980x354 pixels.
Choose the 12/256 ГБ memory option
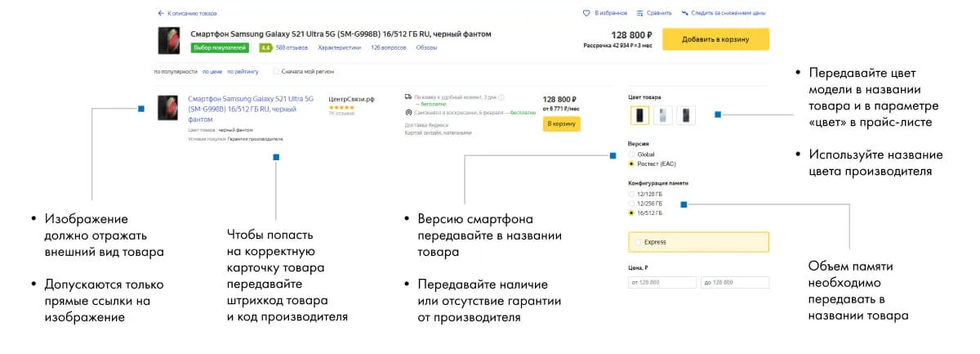(630, 204)
